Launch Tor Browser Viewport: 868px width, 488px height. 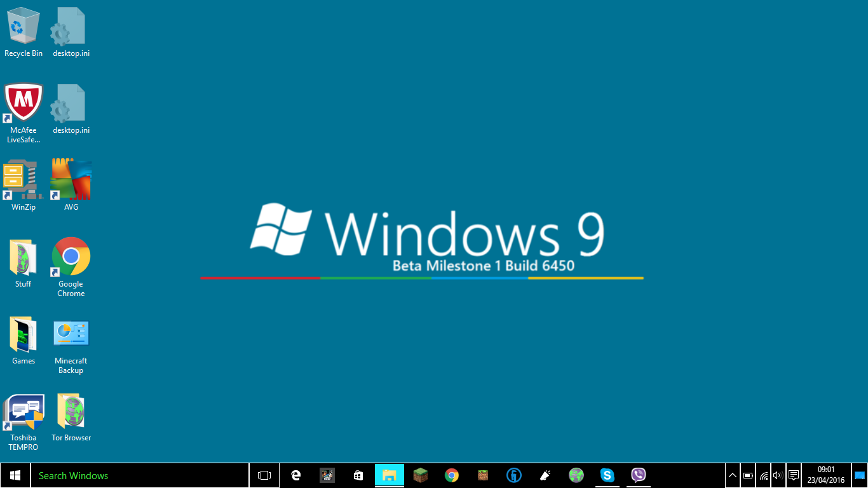(71, 410)
